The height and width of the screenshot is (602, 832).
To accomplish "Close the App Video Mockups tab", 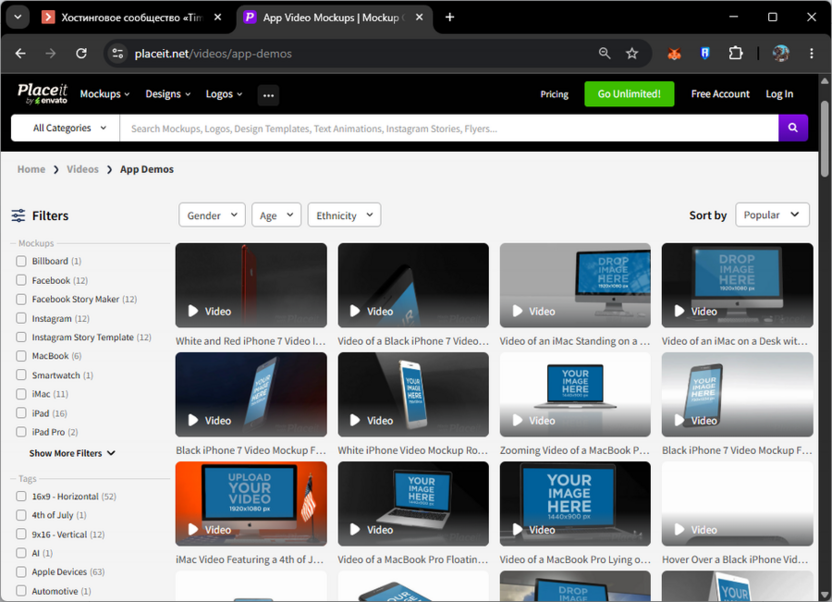I will (x=419, y=17).
